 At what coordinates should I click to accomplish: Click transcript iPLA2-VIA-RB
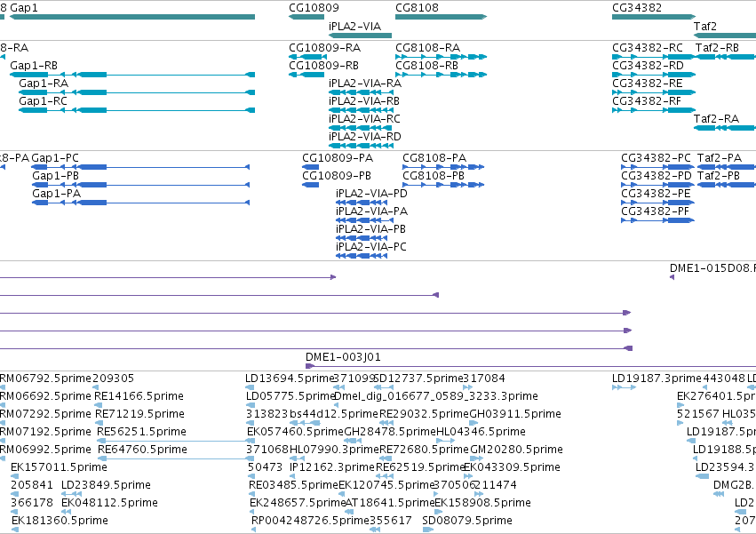pos(360,110)
